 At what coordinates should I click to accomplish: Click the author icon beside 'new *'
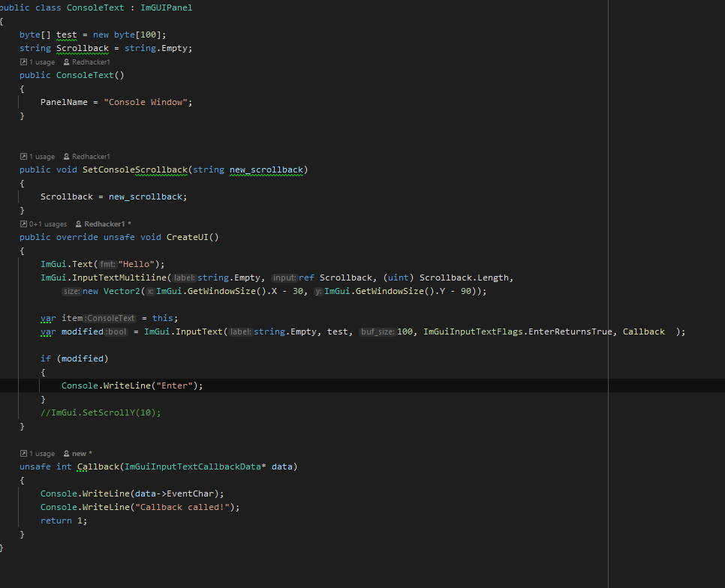[x=66, y=454]
